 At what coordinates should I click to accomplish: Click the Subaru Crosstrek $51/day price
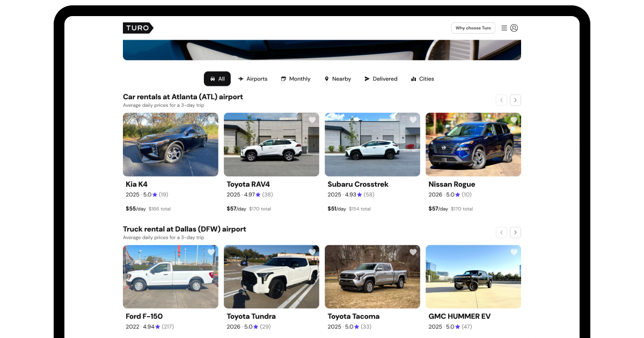coord(338,209)
